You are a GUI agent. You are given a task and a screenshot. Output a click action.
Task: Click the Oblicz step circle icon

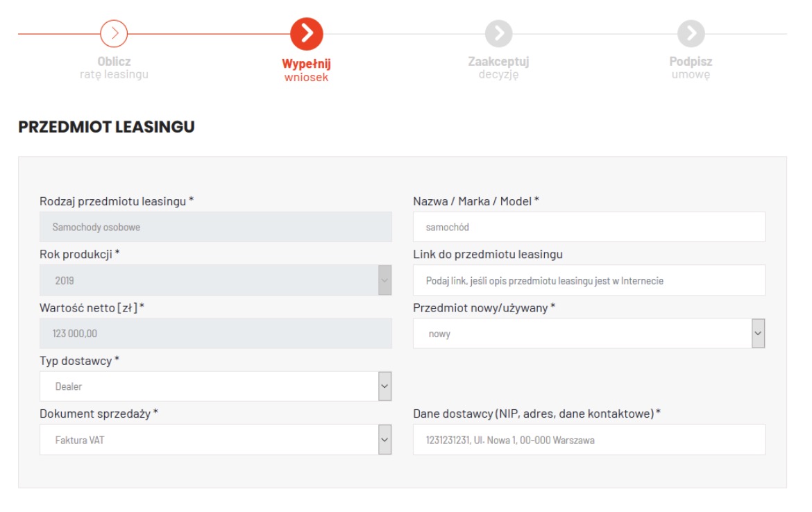pyautogui.click(x=115, y=33)
